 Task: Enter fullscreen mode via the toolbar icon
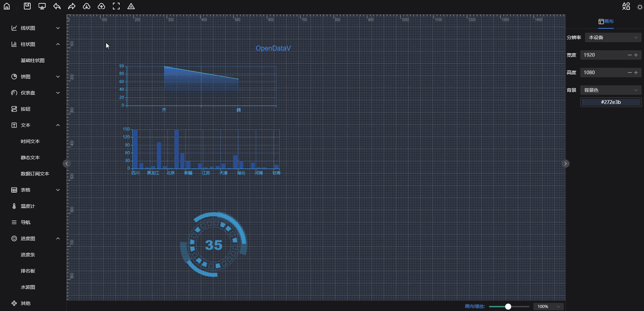coord(116,6)
